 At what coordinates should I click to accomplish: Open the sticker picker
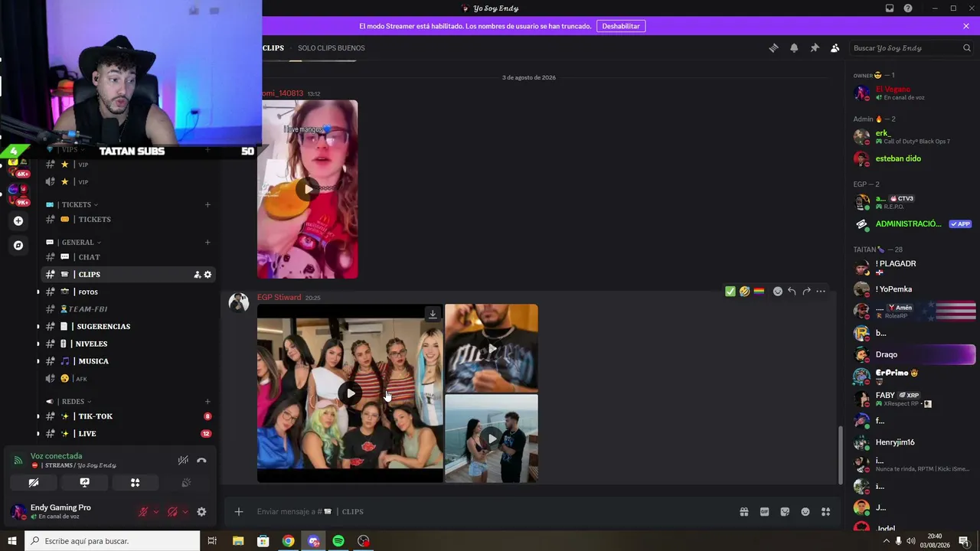(x=785, y=512)
